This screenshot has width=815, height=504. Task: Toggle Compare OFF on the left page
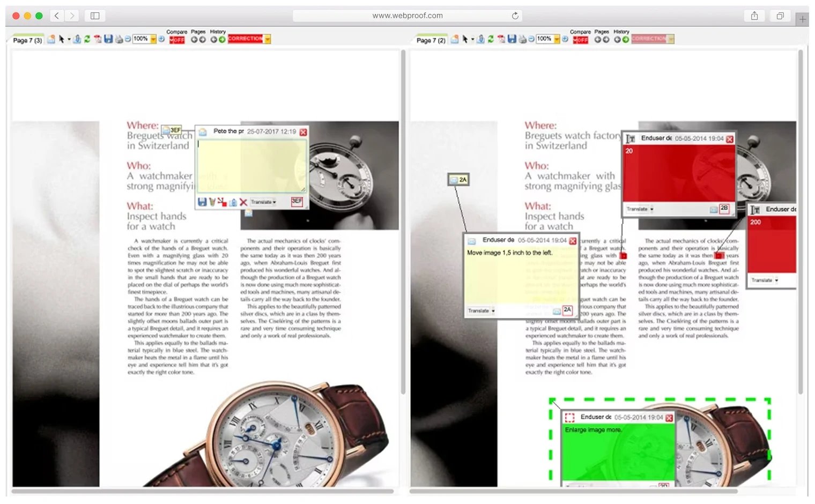tap(177, 39)
